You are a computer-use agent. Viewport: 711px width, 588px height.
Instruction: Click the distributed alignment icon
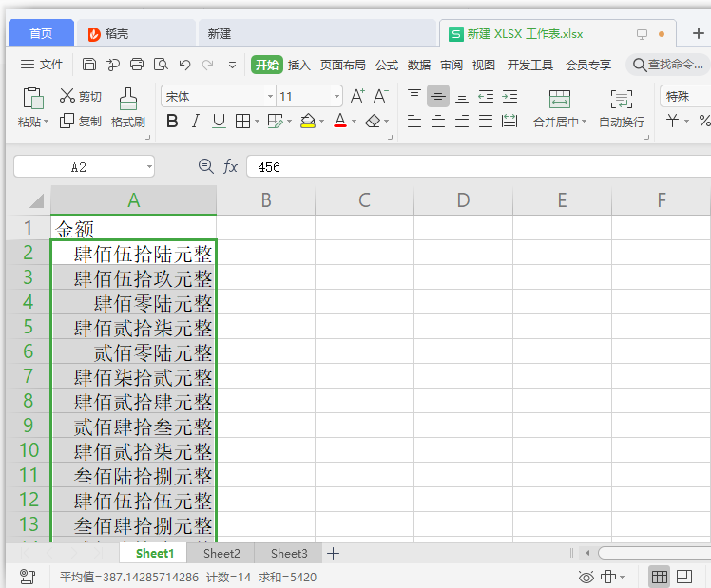click(509, 121)
